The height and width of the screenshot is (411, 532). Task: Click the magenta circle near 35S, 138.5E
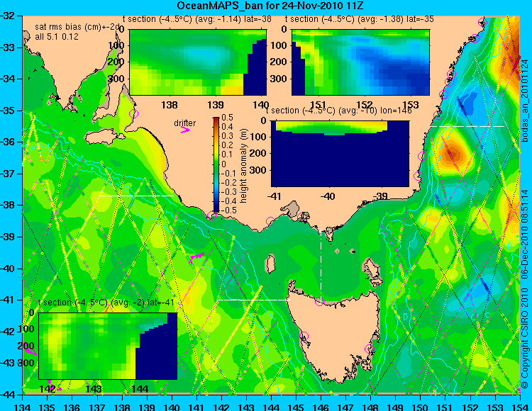[133, 113]
